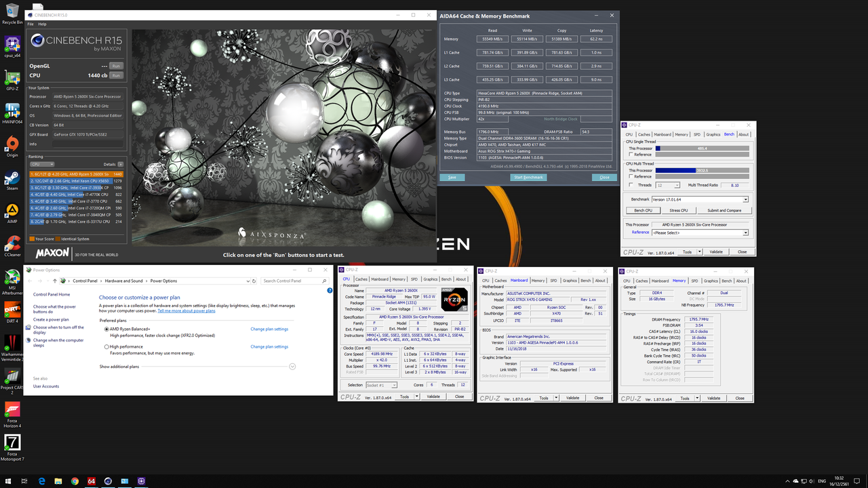
Task: Open Warhammer Vermintide 2 desktop icon
Action: tap(12, 348)
